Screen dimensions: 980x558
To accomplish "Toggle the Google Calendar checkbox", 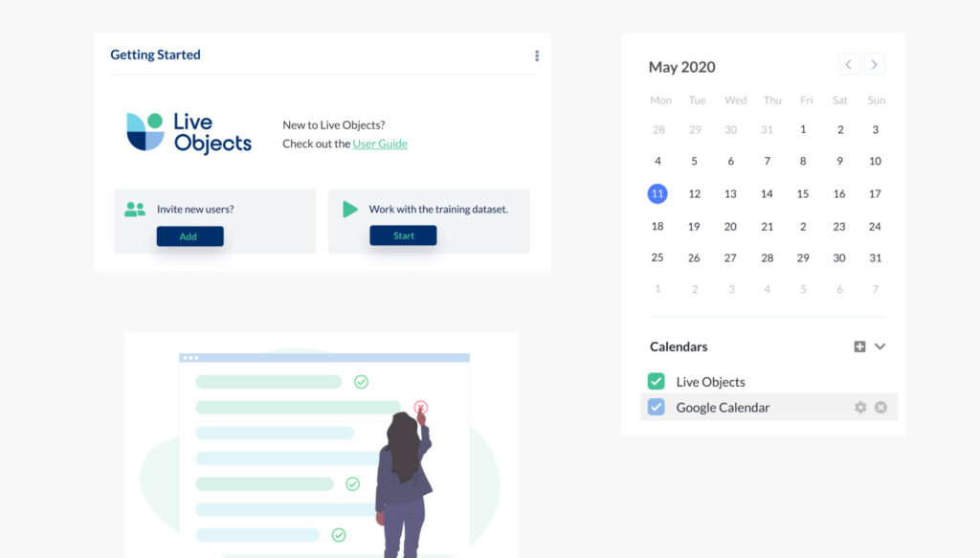I will [x=657, y=407].
